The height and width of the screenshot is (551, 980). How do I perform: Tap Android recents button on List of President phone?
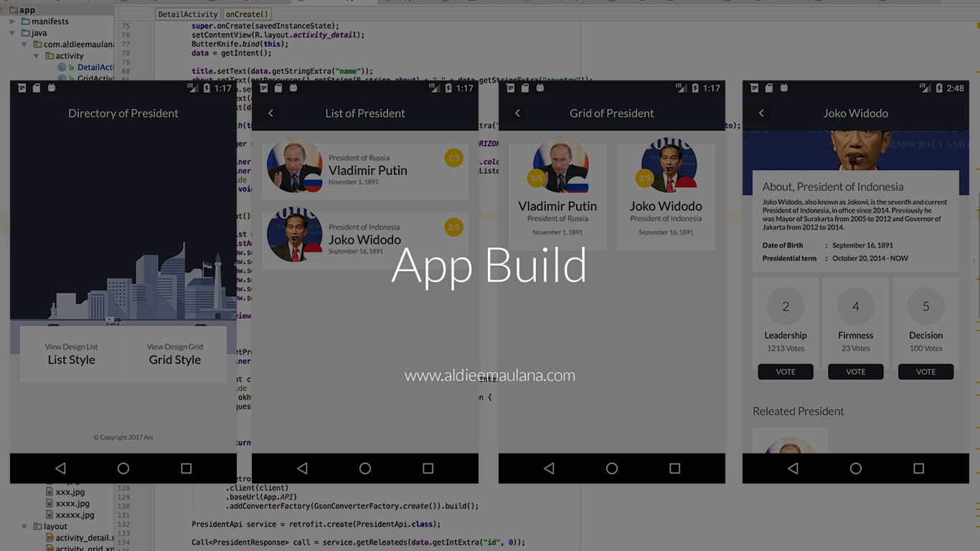coord(428,468)
